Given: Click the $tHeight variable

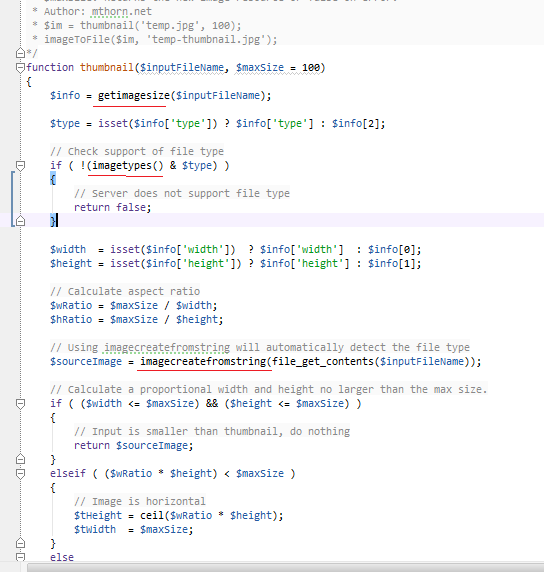Looking at the screenshot, I should (x=98, y=515).
